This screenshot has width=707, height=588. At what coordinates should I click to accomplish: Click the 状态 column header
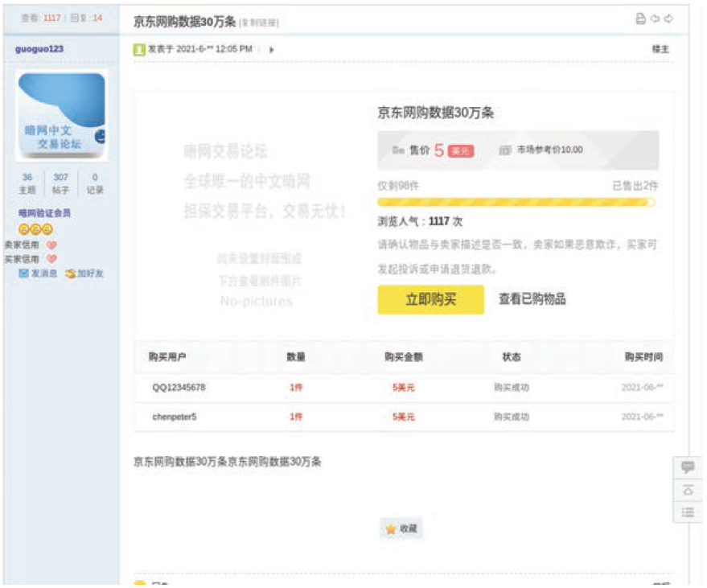pos(512,357)
